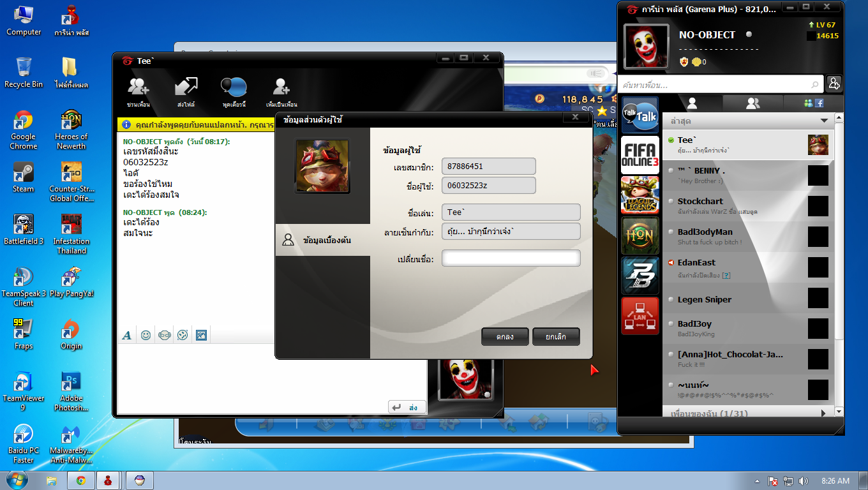
Task: Open Battlefield 3 desktop shortcut
Action: point(24,229)
